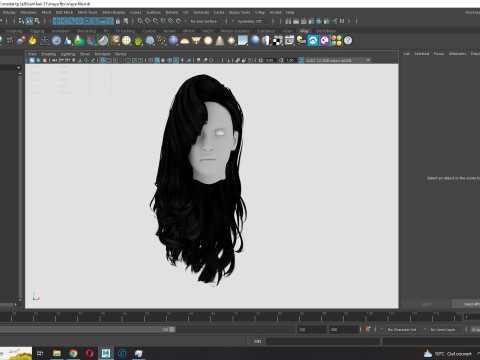Open the V-Ray frame buffer shelf icon

[x=289, y=41]
